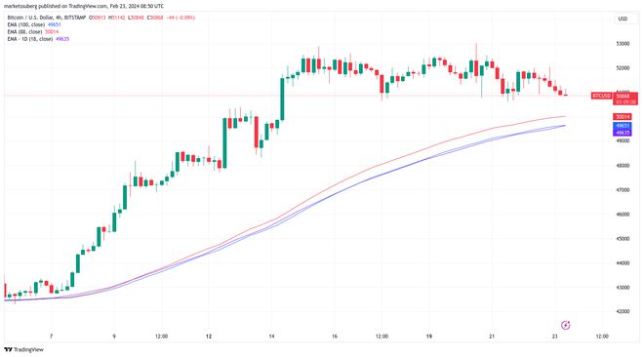The width and height of the screenshot is (644, 357).
Task: Select the EMA - 1D (18, close) legend
Action: point(38,39)
